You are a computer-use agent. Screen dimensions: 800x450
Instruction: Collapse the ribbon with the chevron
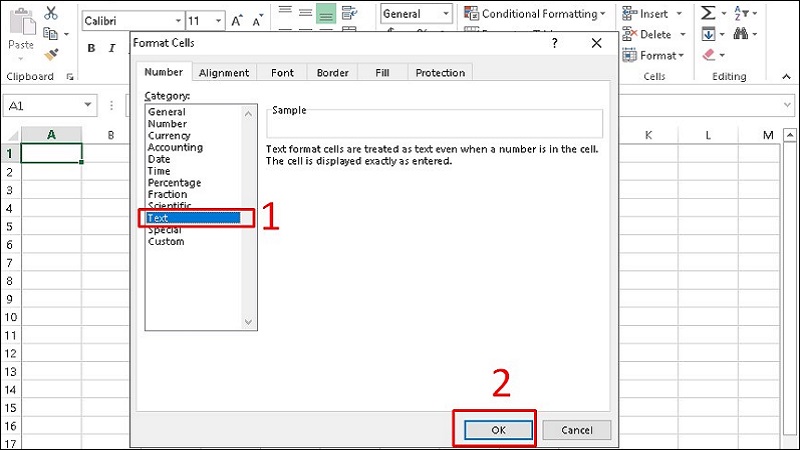[786, 77]
